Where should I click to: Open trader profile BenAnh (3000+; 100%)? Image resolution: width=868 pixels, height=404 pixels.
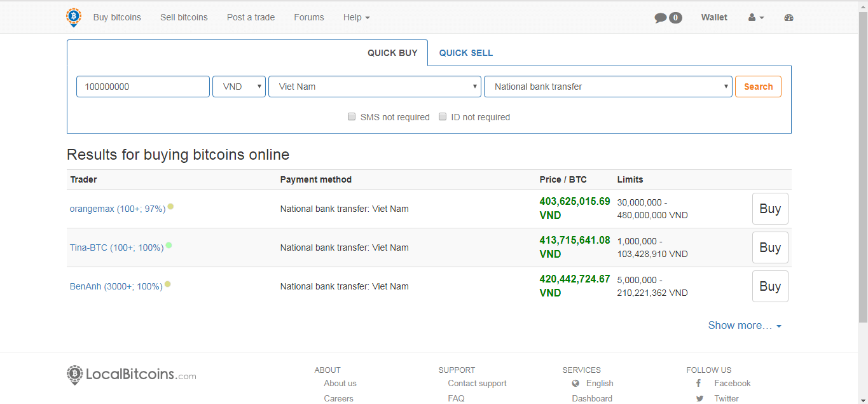click(116, 286)
